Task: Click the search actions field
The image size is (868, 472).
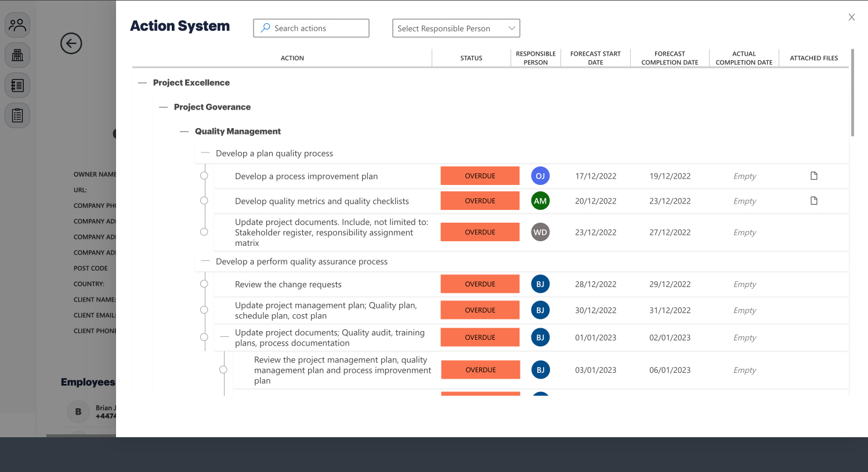Action: [x=311, y=28]
